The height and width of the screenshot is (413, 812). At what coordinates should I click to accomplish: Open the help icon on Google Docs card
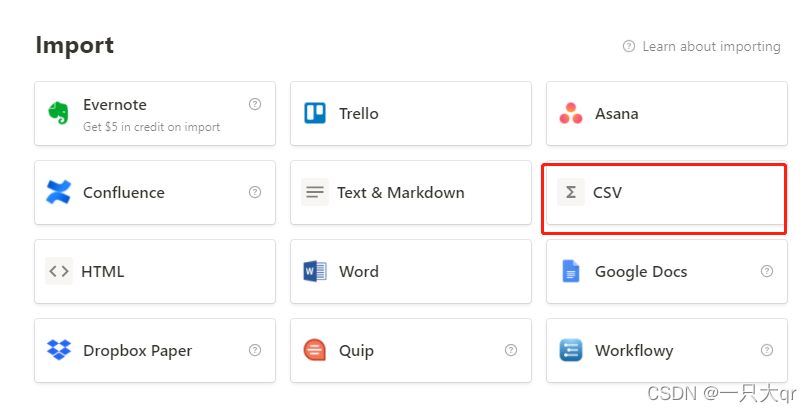[x=767, y=271]
